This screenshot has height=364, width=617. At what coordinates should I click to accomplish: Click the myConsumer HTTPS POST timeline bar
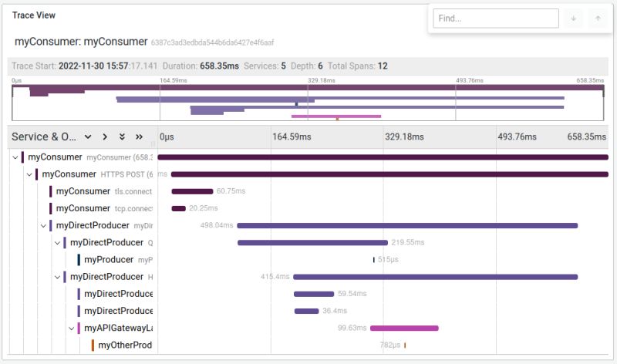coord(389,174)
